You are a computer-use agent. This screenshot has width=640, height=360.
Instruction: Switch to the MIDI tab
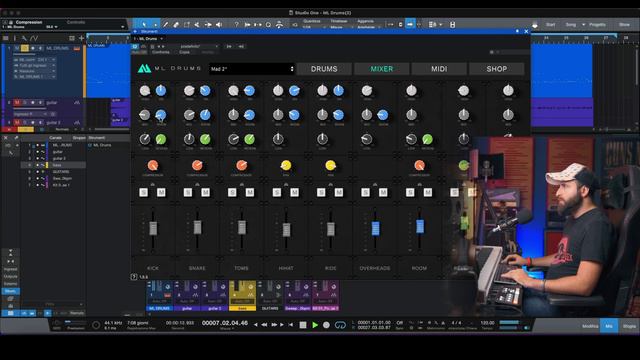[439, 69]
